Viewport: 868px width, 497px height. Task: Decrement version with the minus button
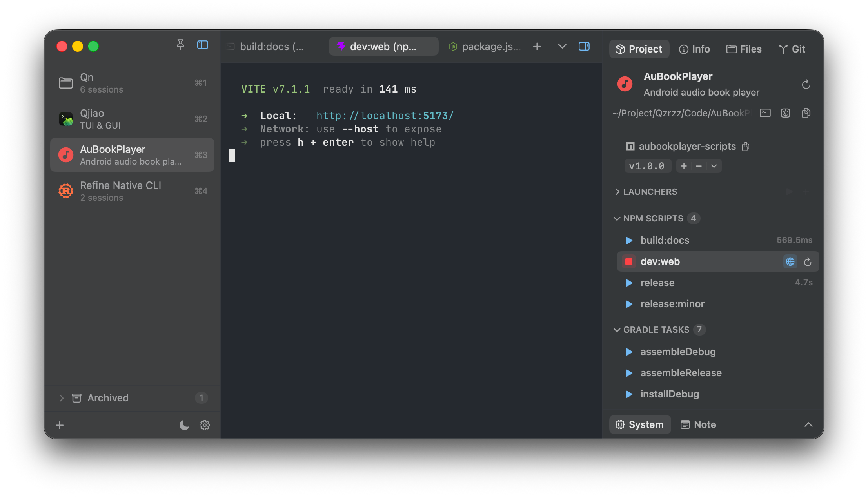(699, 166)
